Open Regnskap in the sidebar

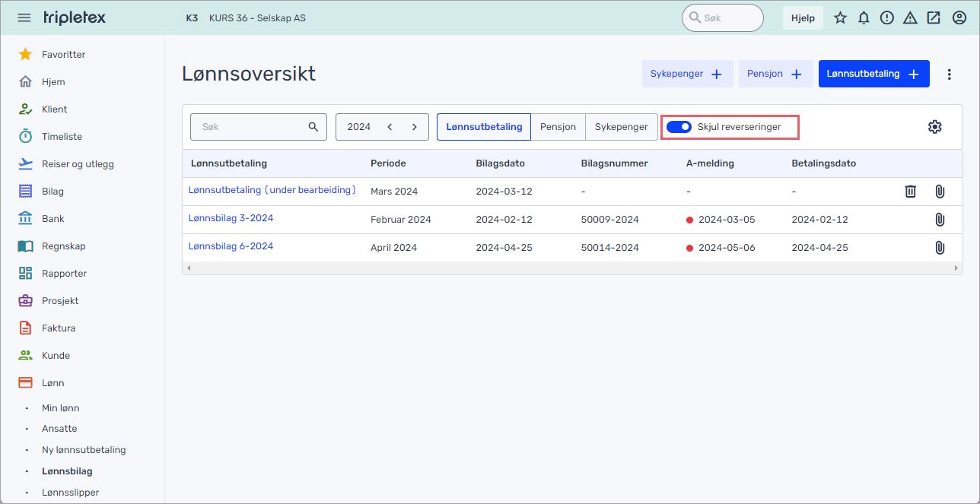pyautogui.click(x=52, y=246)
